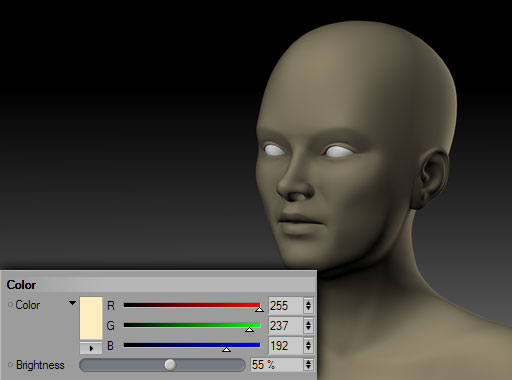Click the rendered head model in viewport
The width and height of the screenshot is (512, 380).
[x=357, y=150]
